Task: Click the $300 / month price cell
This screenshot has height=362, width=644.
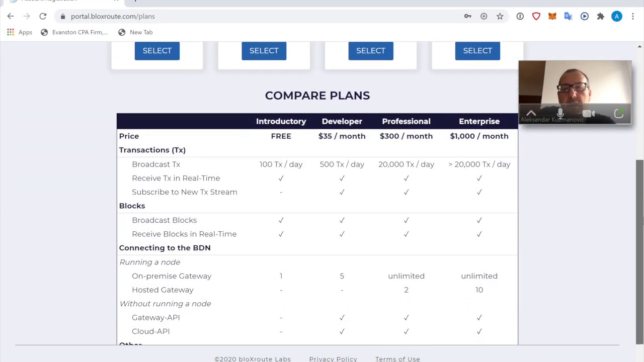Action: (x=406, y=136)
